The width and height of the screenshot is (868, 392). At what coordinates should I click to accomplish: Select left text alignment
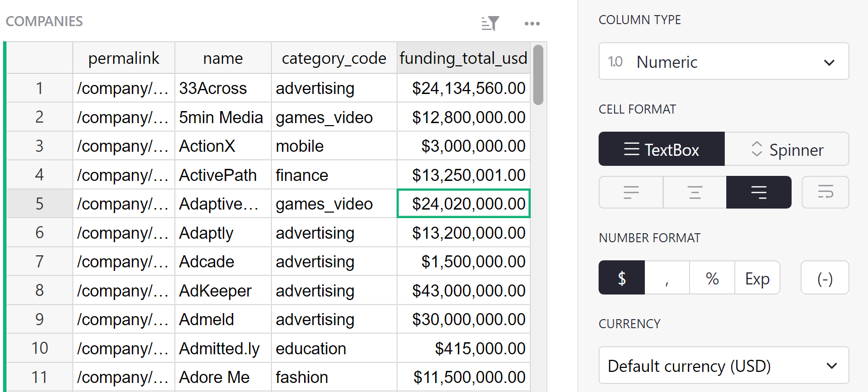(631, 192)
